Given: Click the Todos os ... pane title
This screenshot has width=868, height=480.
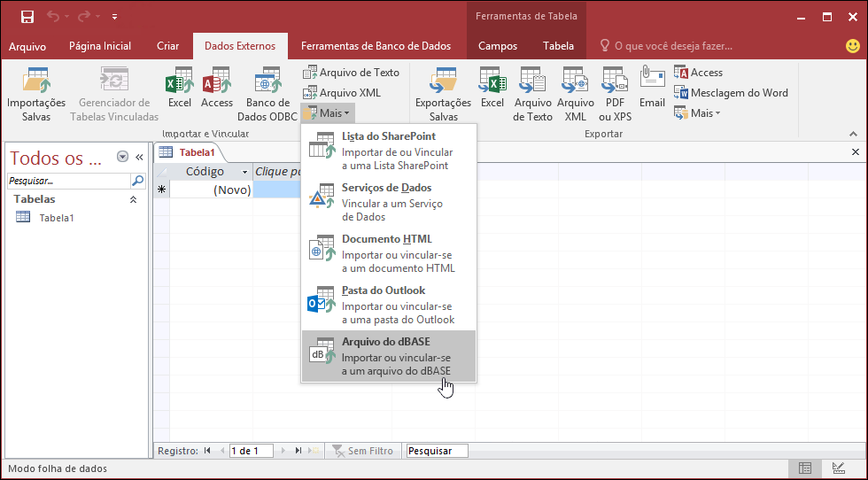Looking at the screenshot, I should click(x=56, y=159).
